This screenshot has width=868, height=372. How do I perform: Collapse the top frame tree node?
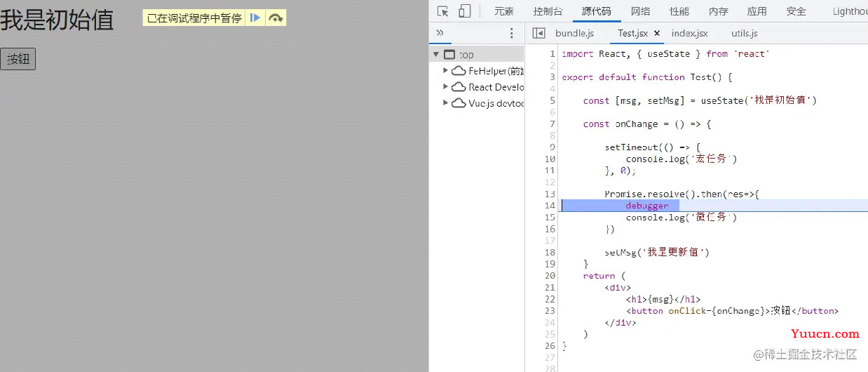(436, 55)
